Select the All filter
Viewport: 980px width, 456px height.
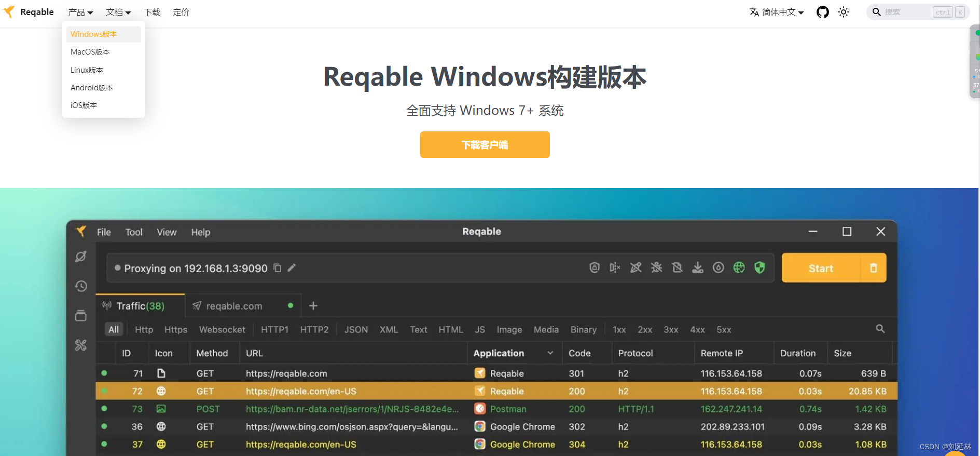pyautogui.click(x=114, y=329)
